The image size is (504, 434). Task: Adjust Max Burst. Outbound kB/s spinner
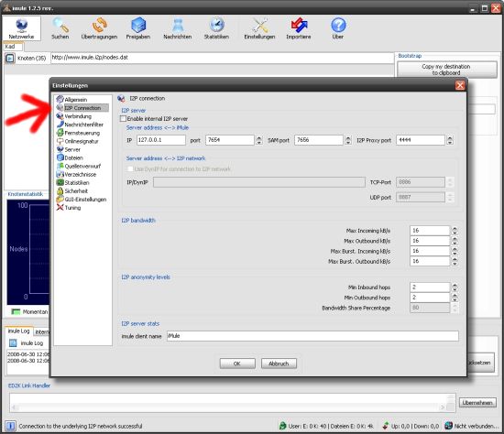[455, 262]
